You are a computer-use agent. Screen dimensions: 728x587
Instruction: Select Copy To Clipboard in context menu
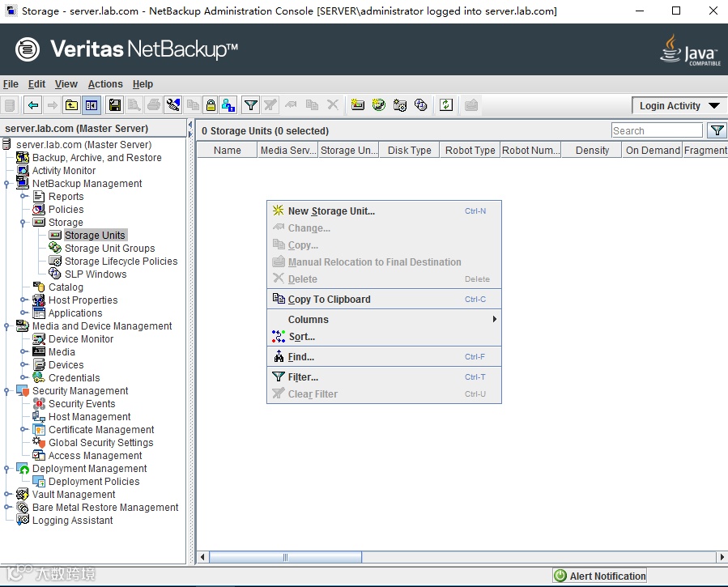coord(384,300)
